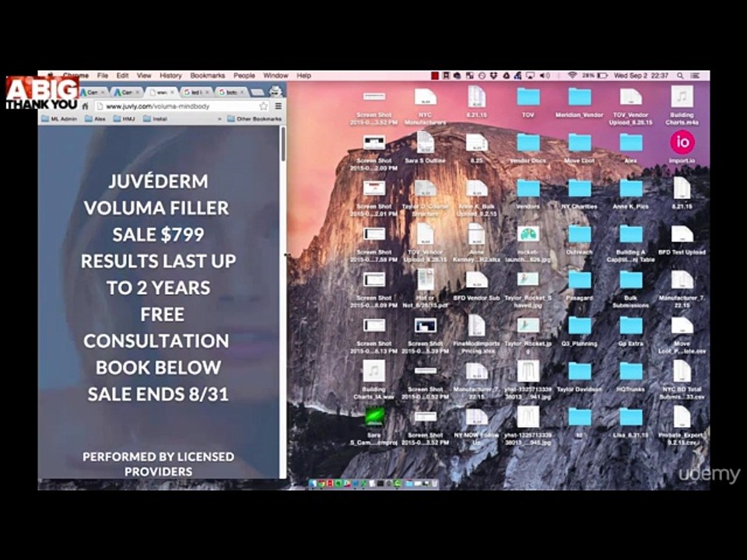This screenshot has height=560, width=747.
Task: Open the HMJ bookmarks folder
Action: [x=124, y=118]
